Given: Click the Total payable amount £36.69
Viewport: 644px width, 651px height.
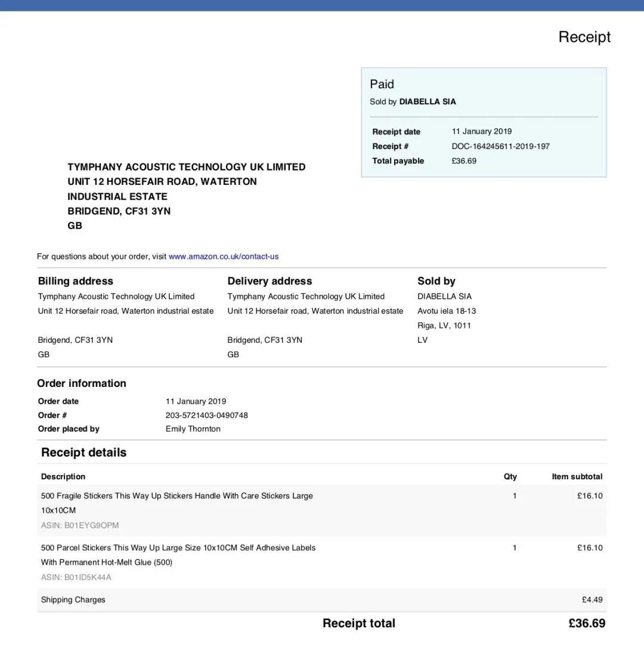Looking at the screenshot, I should pyautogui.click(x=463, y=160).
